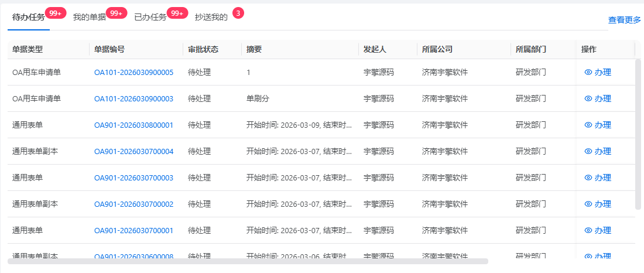Click 通用表单 in OA901-2026030700001 row
The height and width of the screenshot is (273, 644).
(28, 230)
